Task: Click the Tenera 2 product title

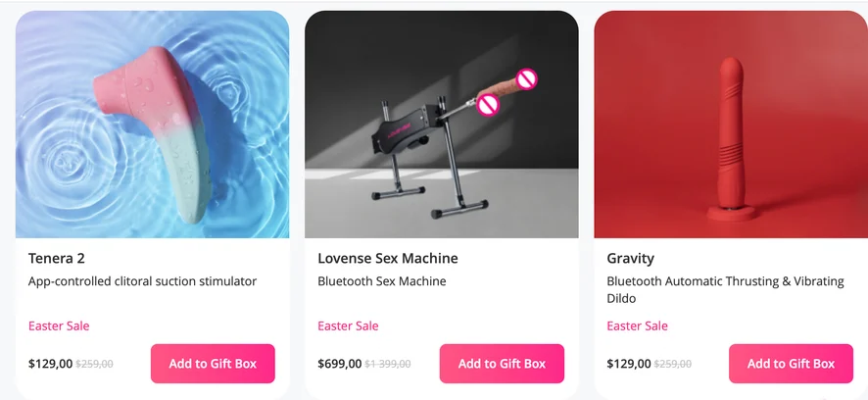Action: click(57, 258)
